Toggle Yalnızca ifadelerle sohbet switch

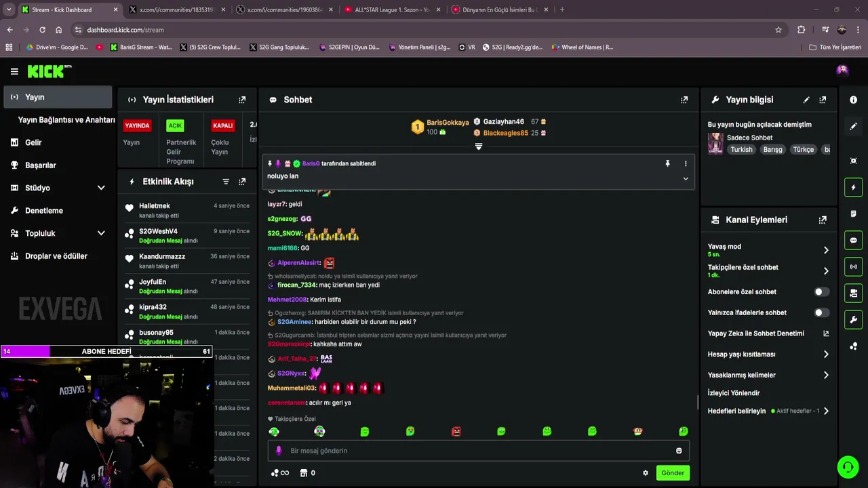point(821,312)
